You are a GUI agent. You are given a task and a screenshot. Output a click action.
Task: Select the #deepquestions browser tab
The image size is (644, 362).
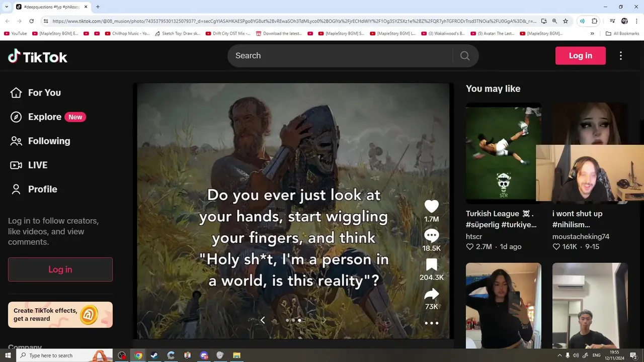pos(51,7)
